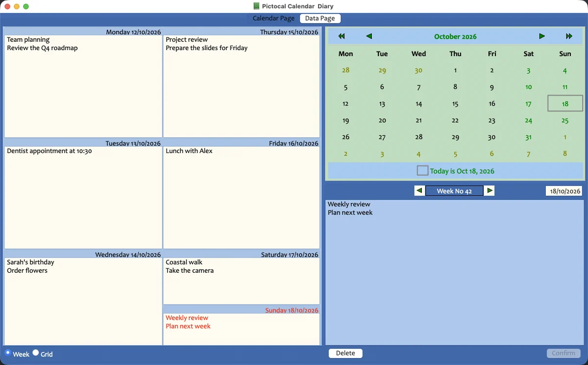Select the Week view radio button
588x365 pixels.
click(8, 353)
